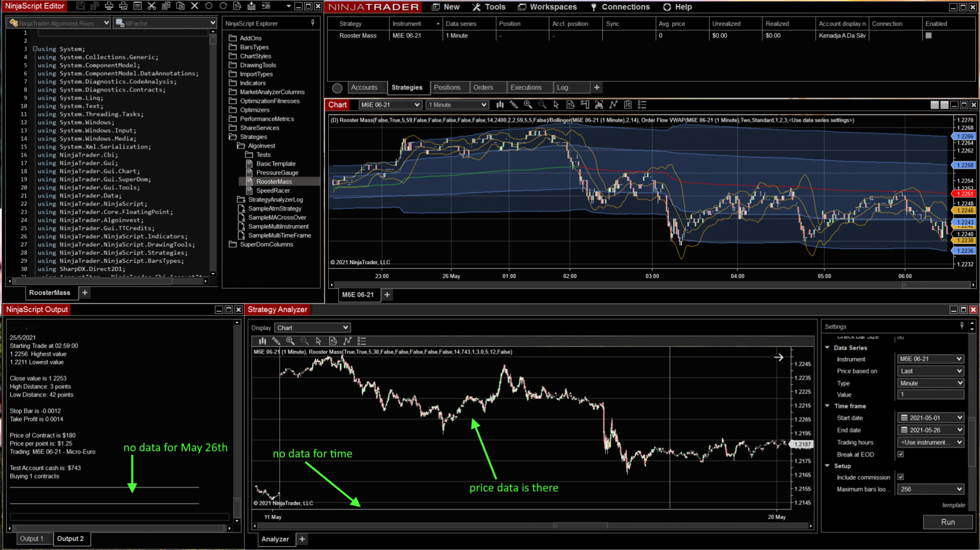Image resolution: width=980 pixels, height=550 pixels.
Task: Click Run to start the backtest
Action: [x=948, y=521]
